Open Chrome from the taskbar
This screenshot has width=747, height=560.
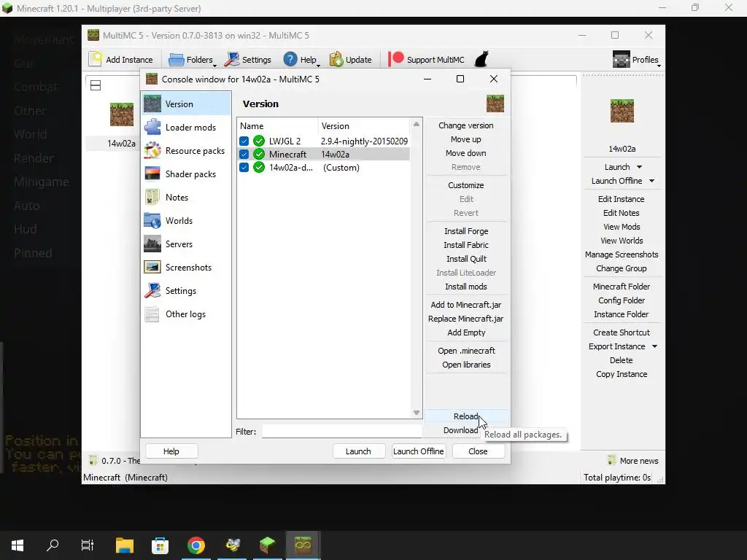coord(196,545)
